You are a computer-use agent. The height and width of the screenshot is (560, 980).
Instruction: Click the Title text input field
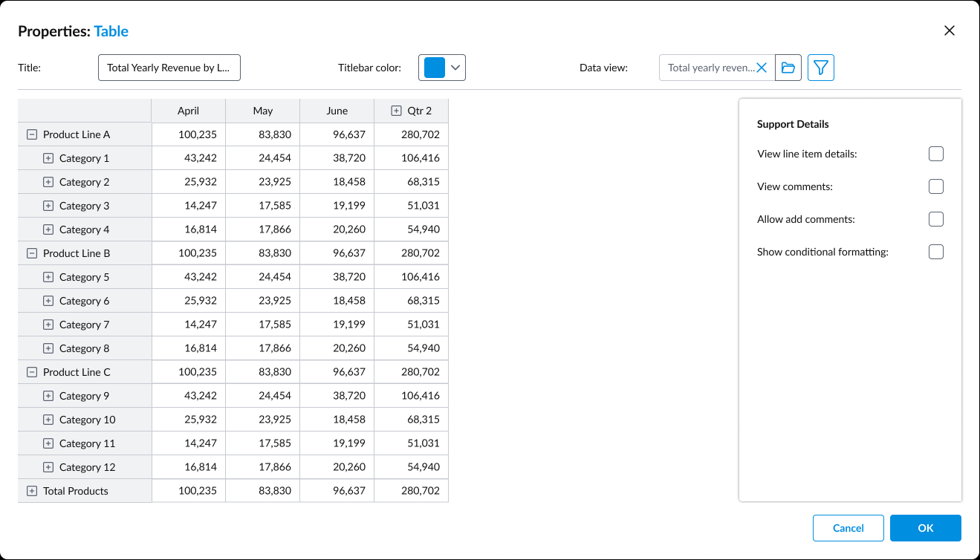[169, 68]
